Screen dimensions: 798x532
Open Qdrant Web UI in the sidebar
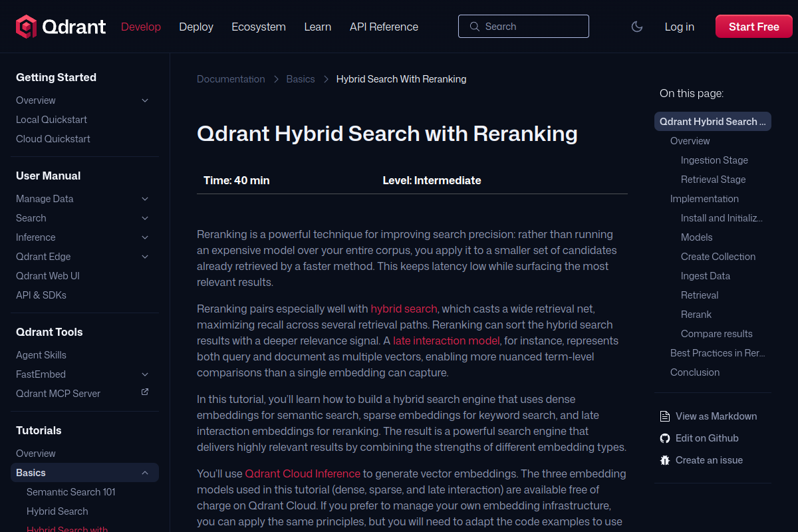[48, 276]
